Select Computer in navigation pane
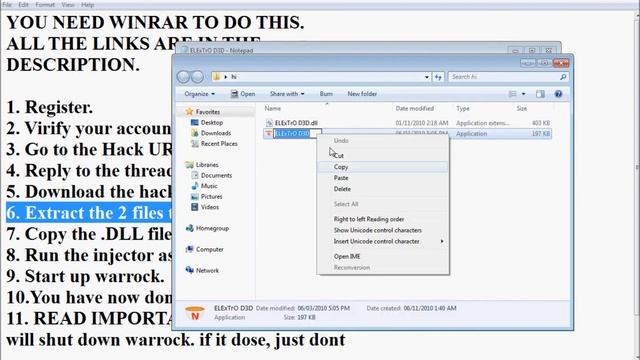Viewport: 640px width, 360px height. pyautogui.click(x=209, y=249)
